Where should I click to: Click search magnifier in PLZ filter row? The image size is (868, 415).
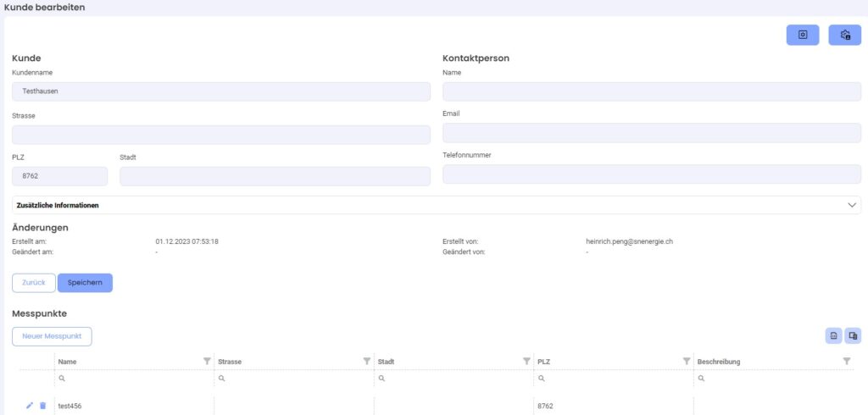[x=542, y=379]
